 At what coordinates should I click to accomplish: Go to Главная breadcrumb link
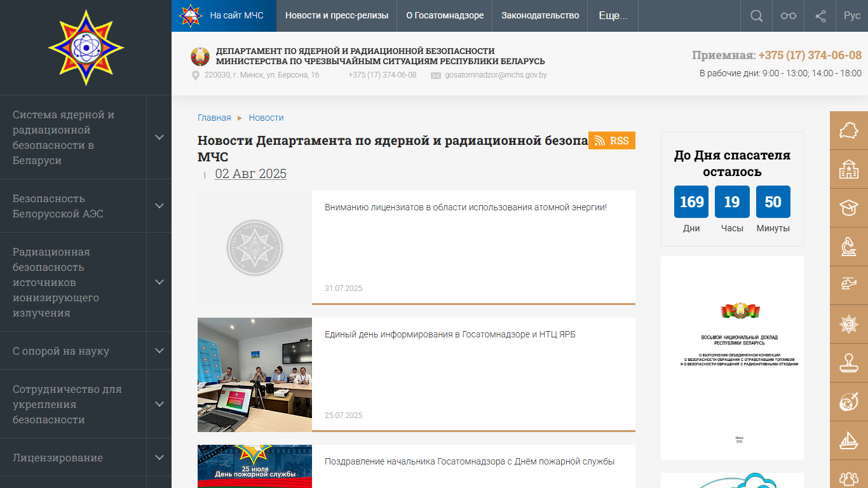coord(214,118)
